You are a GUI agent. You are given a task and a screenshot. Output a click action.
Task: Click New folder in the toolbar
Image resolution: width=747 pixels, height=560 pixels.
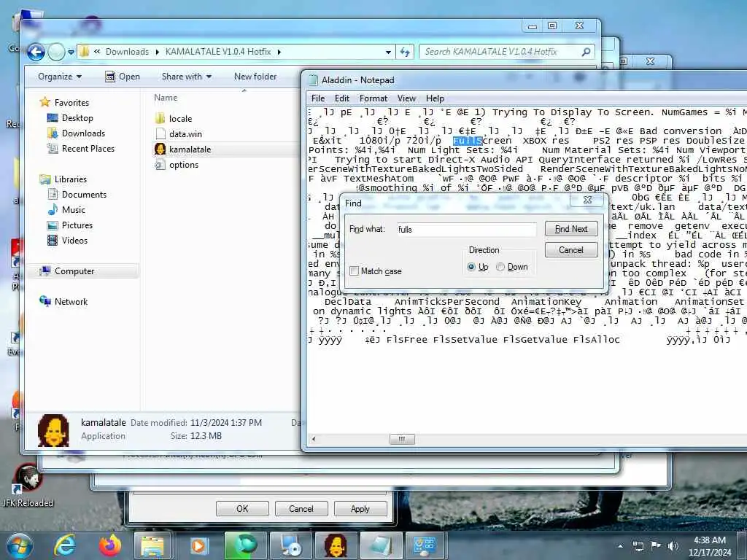tap(255, 76)
